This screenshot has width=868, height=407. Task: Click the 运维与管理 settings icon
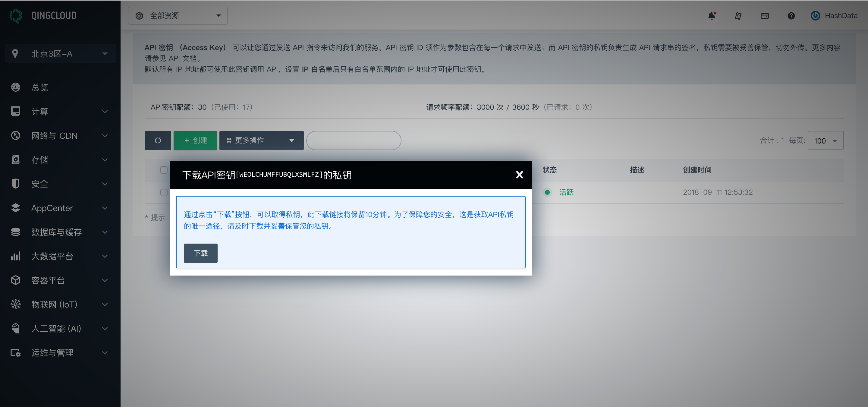[x=15, y=353]
